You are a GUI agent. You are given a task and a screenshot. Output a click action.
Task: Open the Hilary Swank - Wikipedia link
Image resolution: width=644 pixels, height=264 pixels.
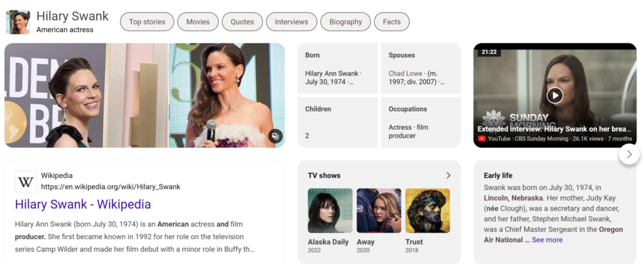click(83, 204)
